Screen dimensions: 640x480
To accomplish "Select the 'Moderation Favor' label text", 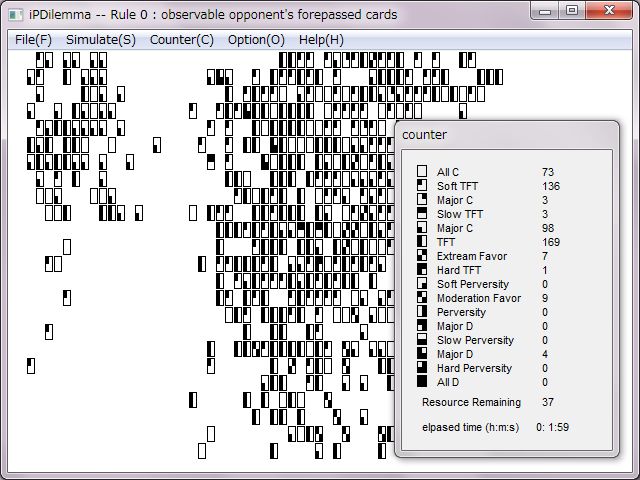I will tap(479, 298).
